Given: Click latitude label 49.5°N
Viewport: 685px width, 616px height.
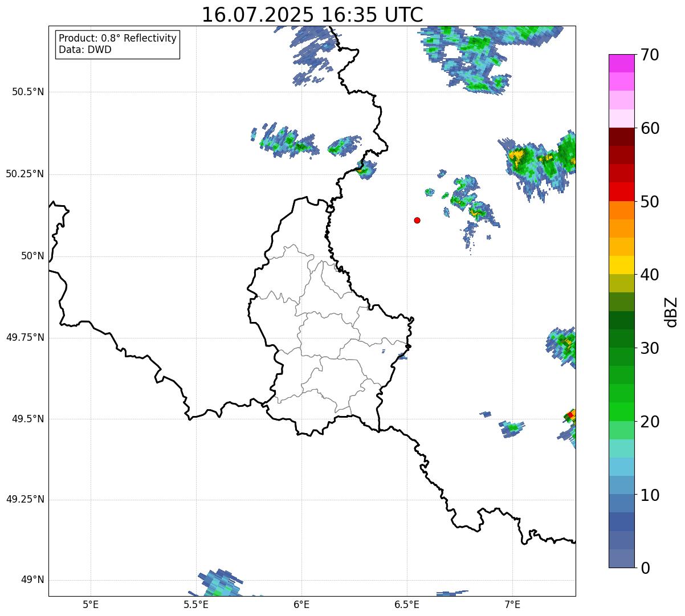Looking at the screenshot, I should click(28, 419).
